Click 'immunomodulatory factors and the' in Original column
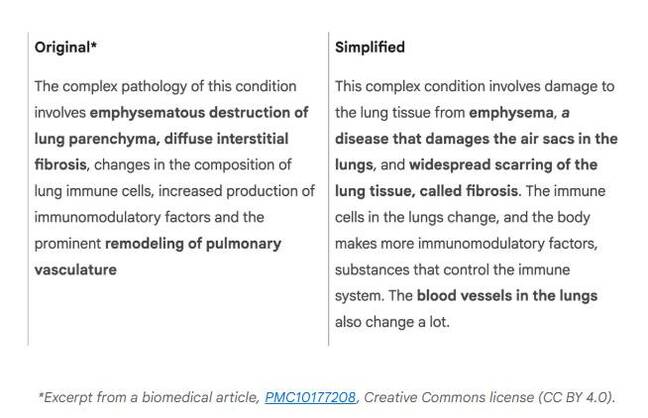 click(x=149, y=217)
